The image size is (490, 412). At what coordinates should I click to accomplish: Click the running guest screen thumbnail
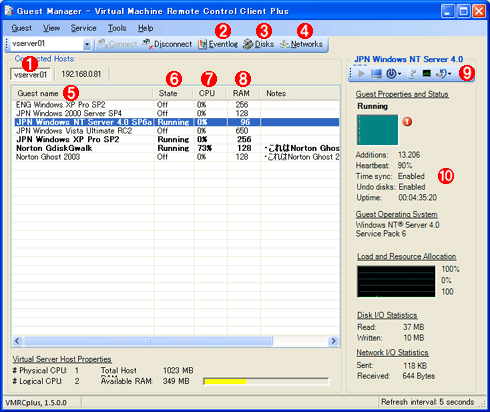tap(377, 130)
